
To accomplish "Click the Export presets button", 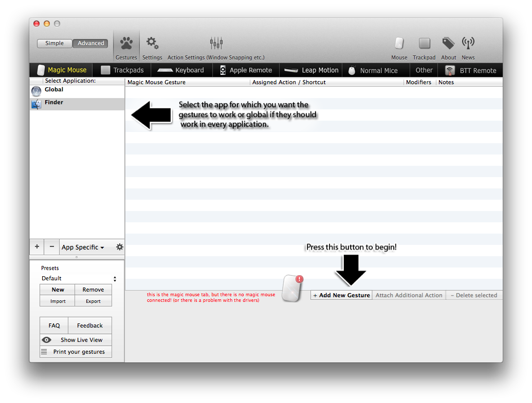I will coord(93,301).
